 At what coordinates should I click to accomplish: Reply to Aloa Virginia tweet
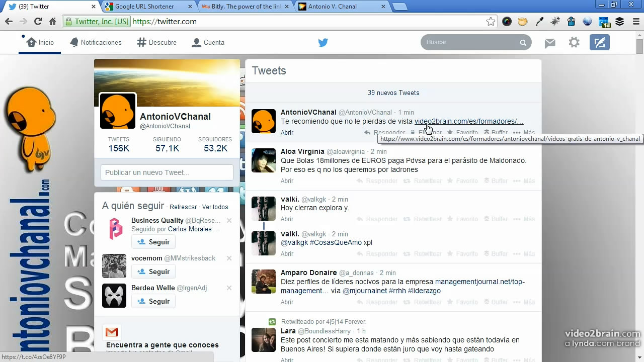point(377,181)
